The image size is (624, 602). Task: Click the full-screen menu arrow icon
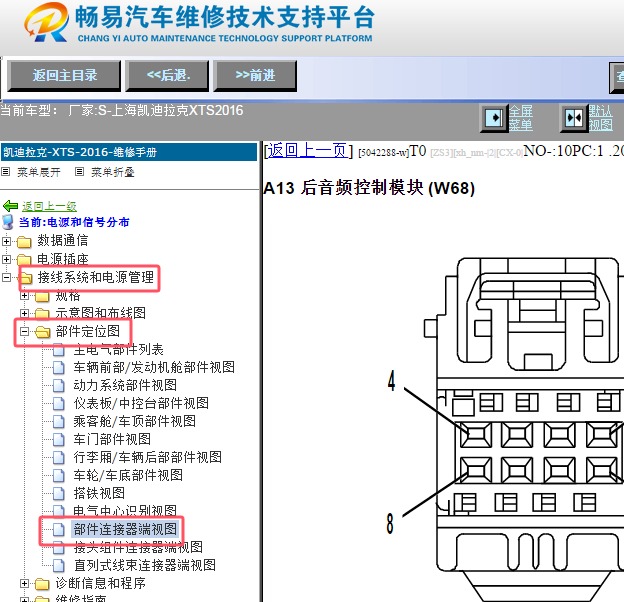(494, 118)
